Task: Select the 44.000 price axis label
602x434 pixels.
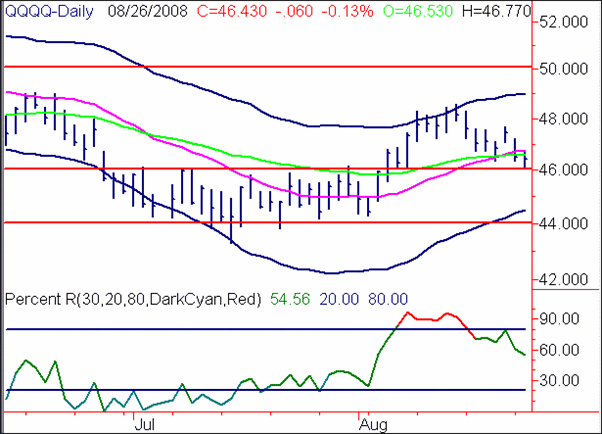Action: [x=563, y=224]
